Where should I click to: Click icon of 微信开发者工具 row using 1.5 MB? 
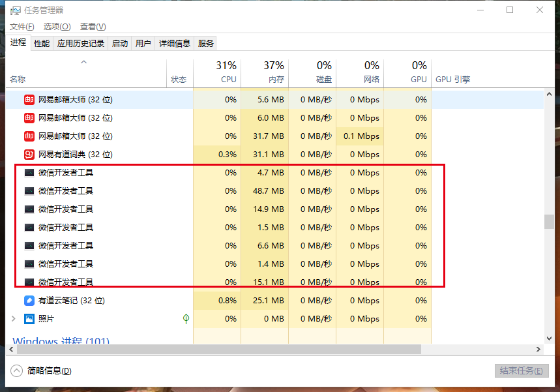pyautogui.click(x=29, y=228)
